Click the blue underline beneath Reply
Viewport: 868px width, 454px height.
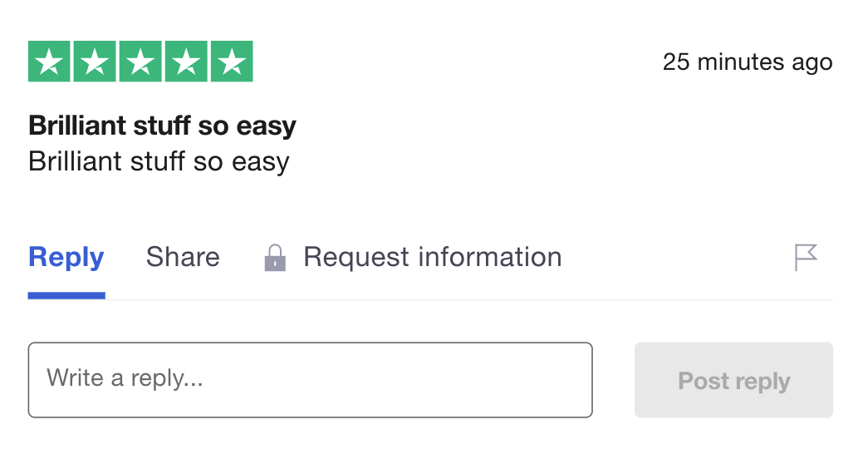pos(66,295)
